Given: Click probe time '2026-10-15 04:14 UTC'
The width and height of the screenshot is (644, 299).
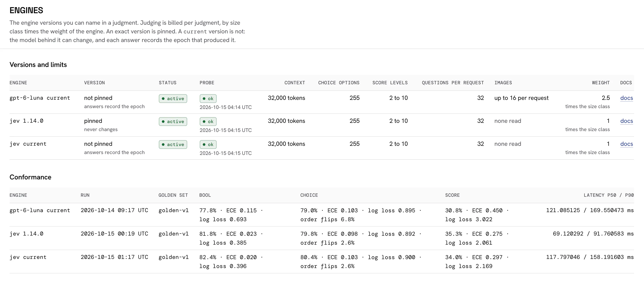Looking at the screenshot, I should [225, 107].
